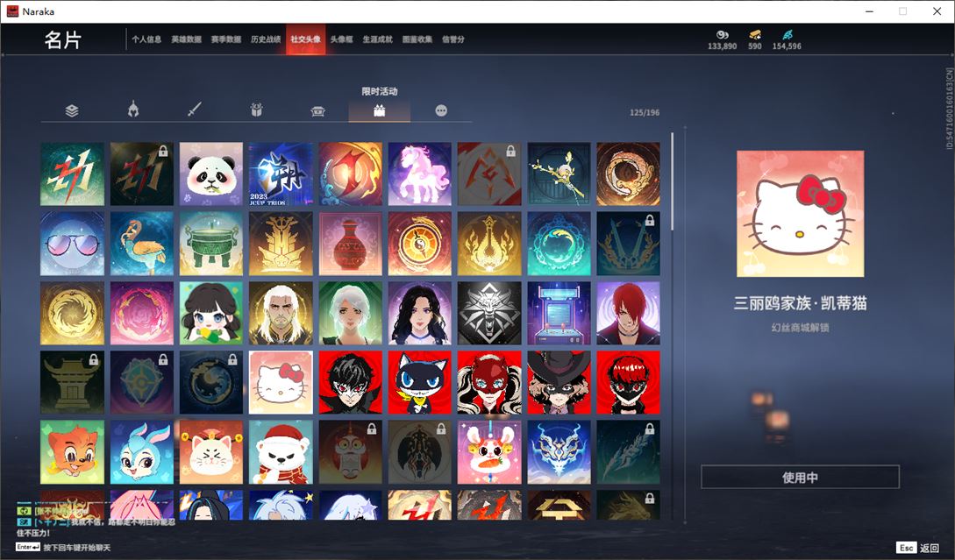This screenshot has height=560, width=955.
Task: Choose the black cat Morgana avatar
Action: coord(420,382)
